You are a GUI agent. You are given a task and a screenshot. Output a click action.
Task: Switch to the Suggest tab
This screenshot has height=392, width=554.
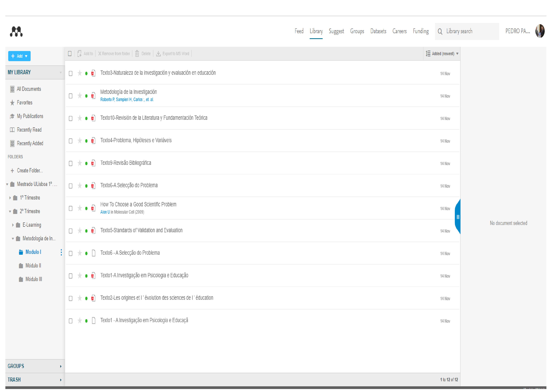tap(336, 31)
